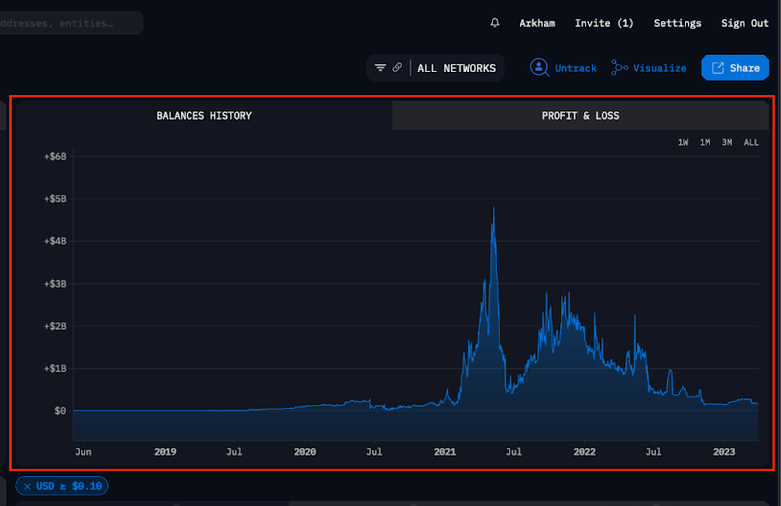Set chart range to 1W
This screenshot has height=506, width=781.
[683, 143]
